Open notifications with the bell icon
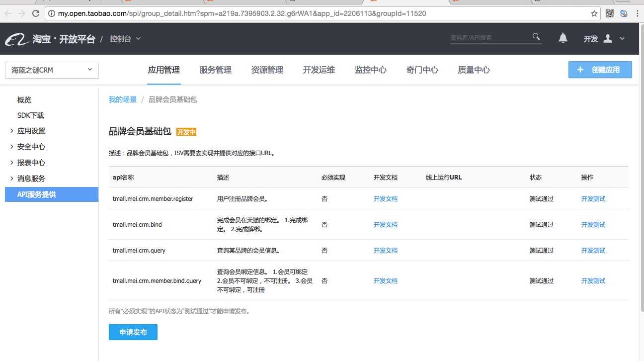This screenshot has width=644, height=361. tap(563, 38)
